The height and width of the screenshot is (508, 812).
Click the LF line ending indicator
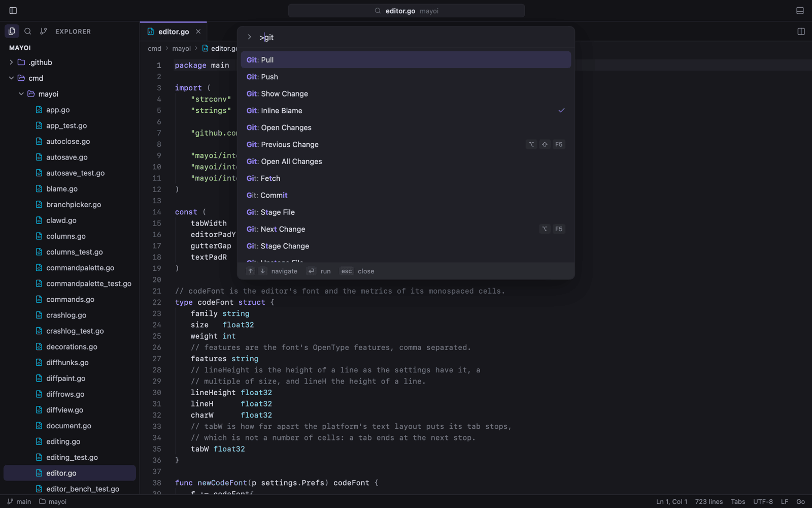[784, 501]
